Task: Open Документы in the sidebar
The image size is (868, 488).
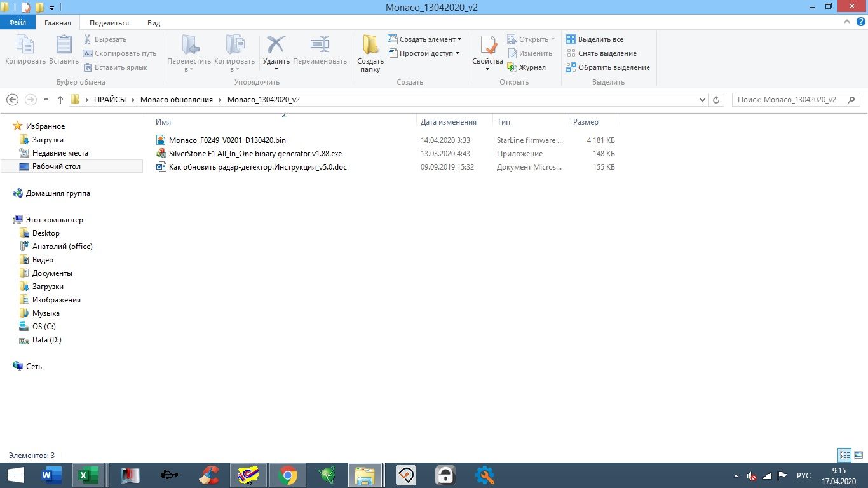Action: [x=52, y=273]
